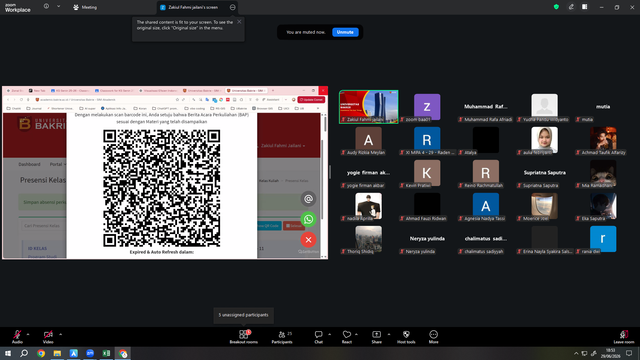
Task: Click the QR code in shared screen
Action: [162, 188]
